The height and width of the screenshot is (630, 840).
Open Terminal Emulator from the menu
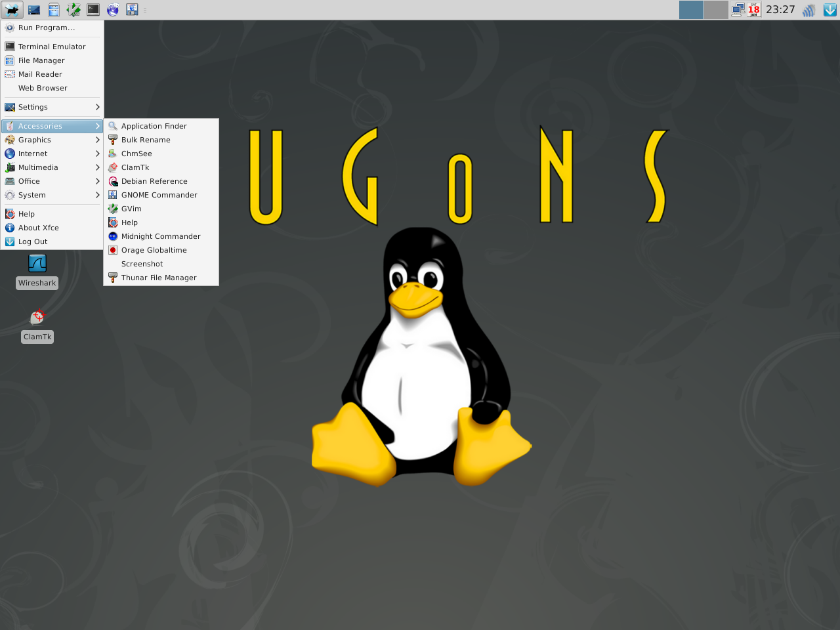pos(52,47)
